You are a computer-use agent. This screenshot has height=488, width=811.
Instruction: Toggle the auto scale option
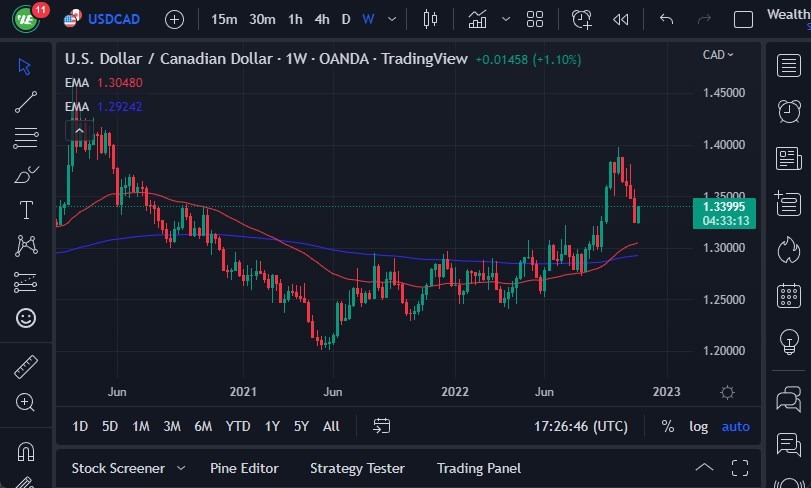[x=735, y=427]
